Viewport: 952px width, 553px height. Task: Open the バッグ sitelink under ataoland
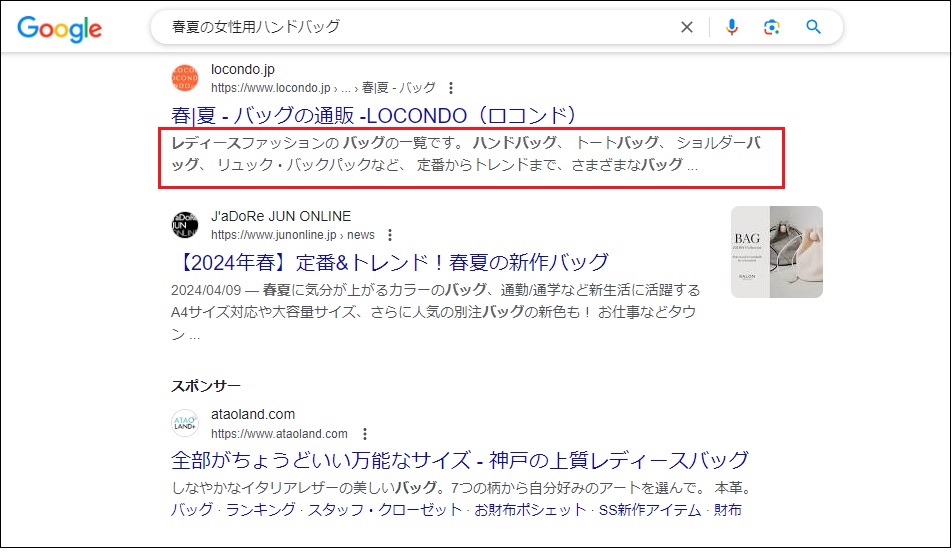tap(192, 510)
